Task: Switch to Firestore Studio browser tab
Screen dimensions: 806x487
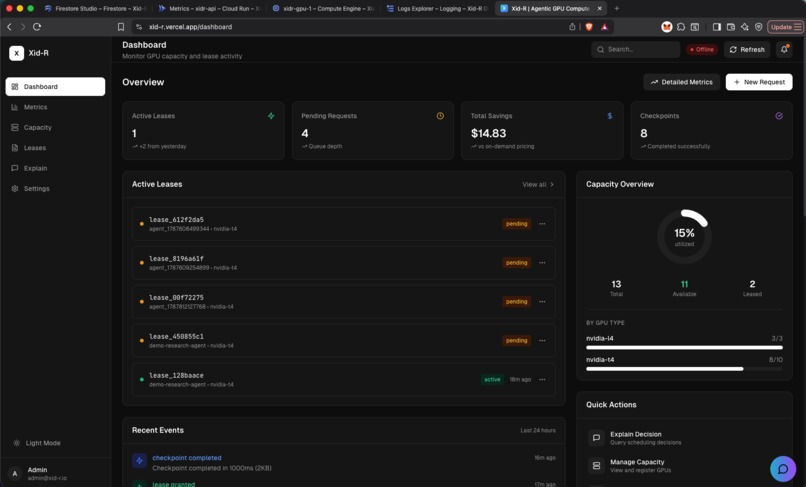Action: click(x=96, y=8)
